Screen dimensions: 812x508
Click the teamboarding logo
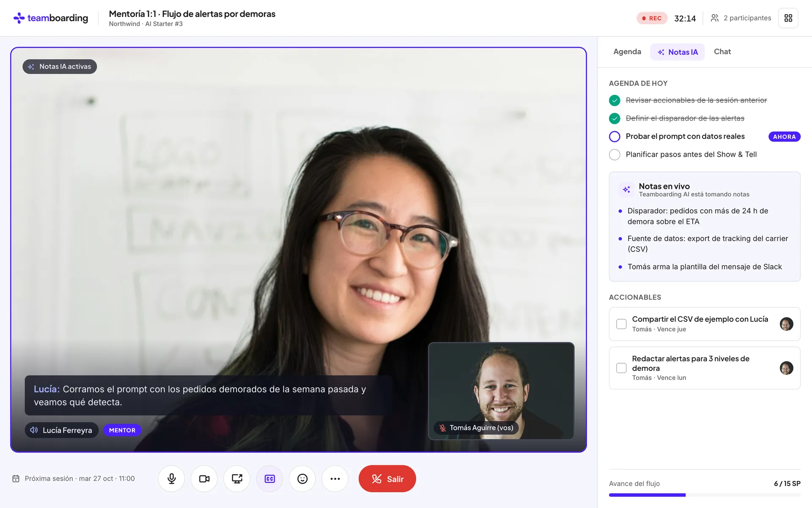(51, 18)
